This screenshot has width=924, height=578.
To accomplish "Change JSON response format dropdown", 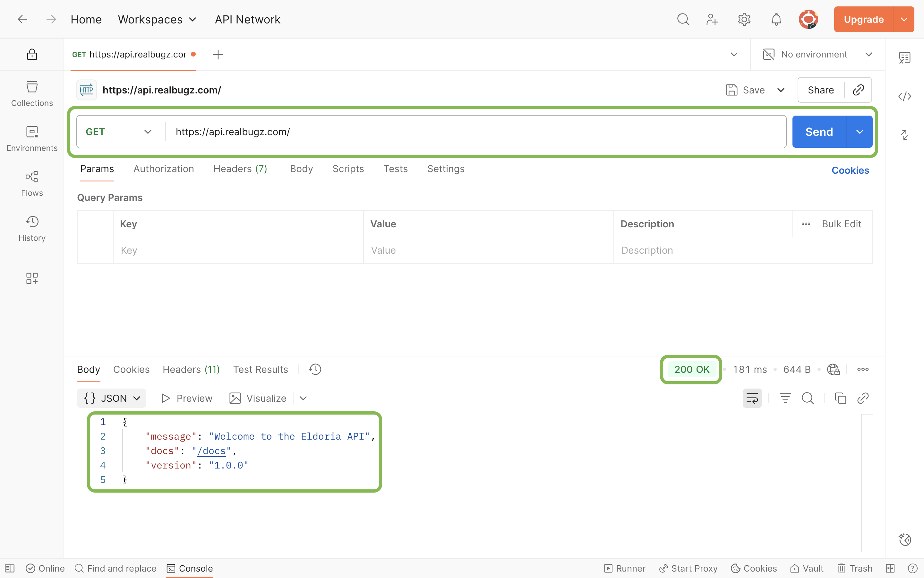I will [112, 398].
